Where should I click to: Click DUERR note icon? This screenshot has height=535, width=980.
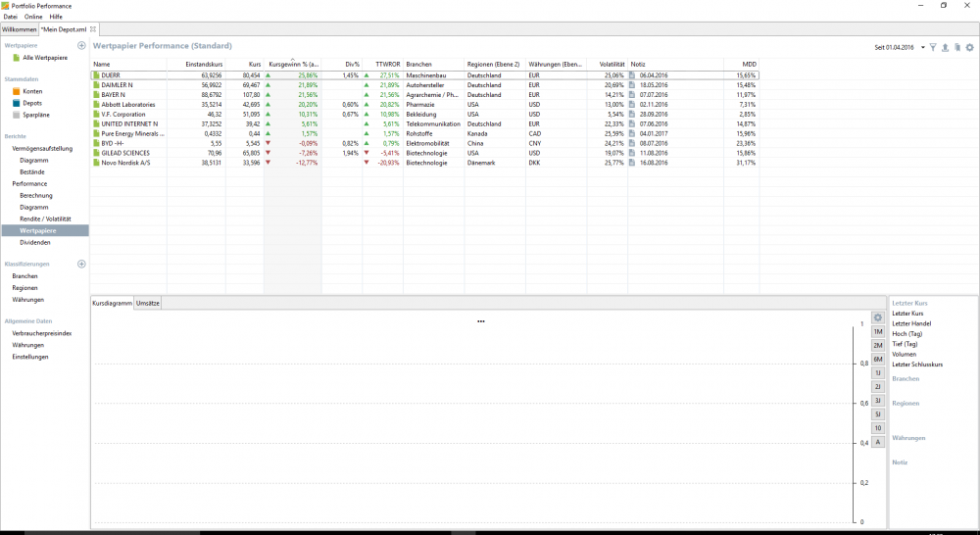tap(632, 75)
